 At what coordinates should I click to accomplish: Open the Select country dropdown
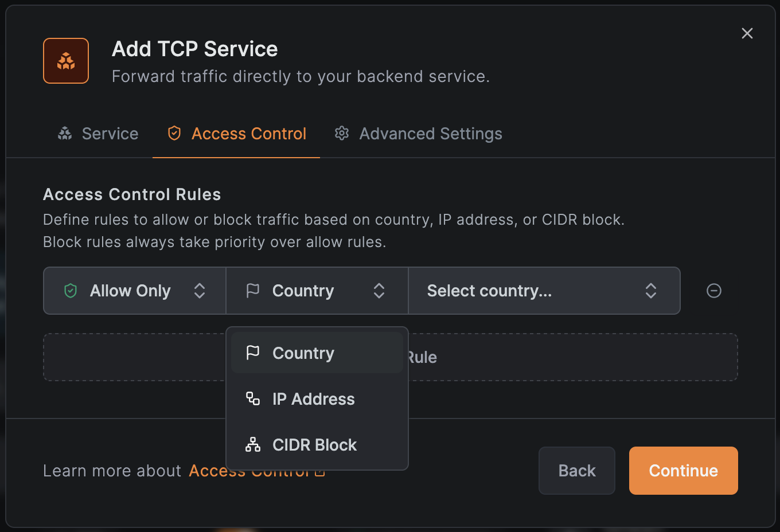click(x=544, y=291)
